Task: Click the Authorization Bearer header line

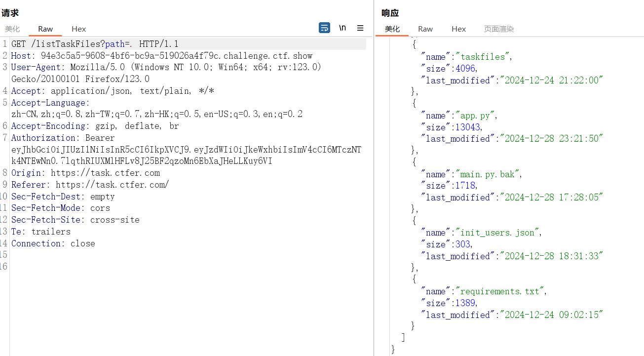Action: tap(63, 138)
